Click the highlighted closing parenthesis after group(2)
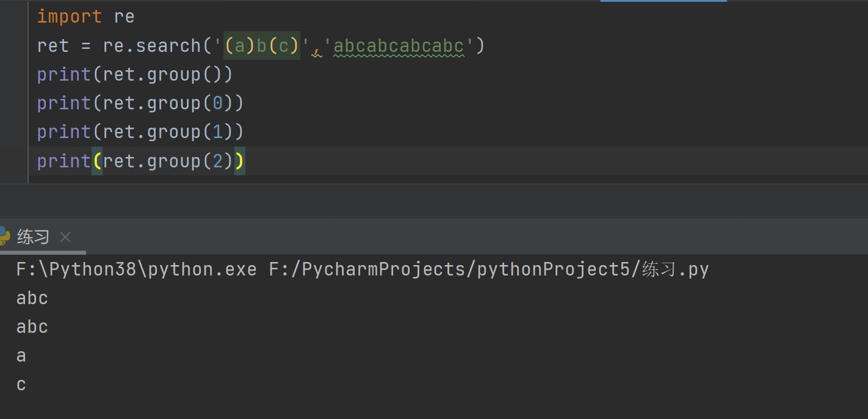 pos(239,161)
